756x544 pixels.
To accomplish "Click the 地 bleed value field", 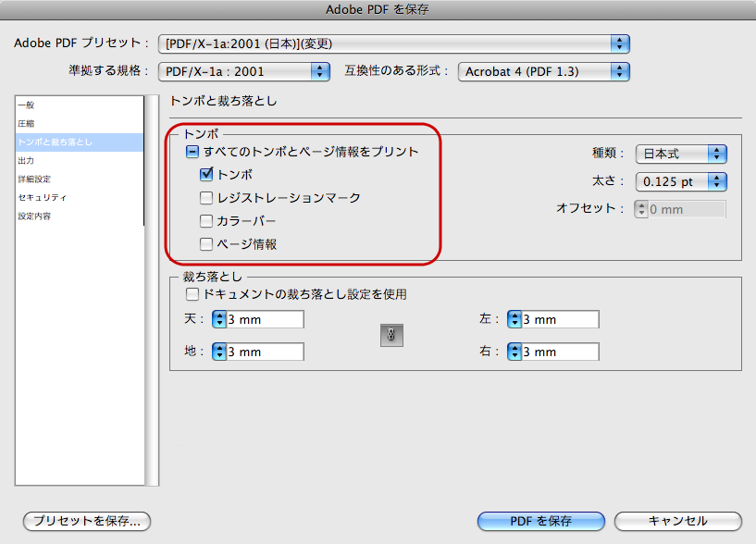I will coord(266,352).
